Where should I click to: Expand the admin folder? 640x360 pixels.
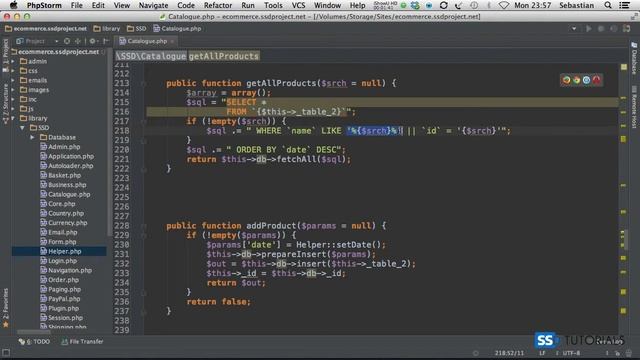13,61
